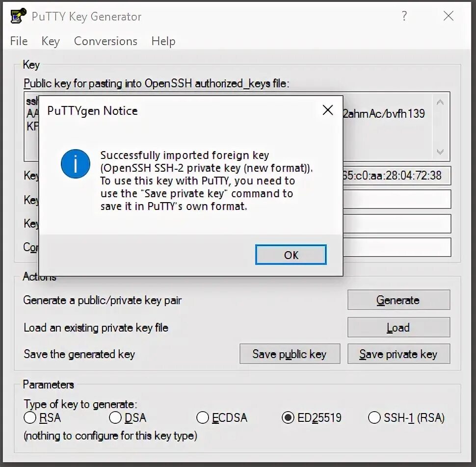Click the confirm passphrase input field
The image size is (476, 467).
click(x=397, y=247)
